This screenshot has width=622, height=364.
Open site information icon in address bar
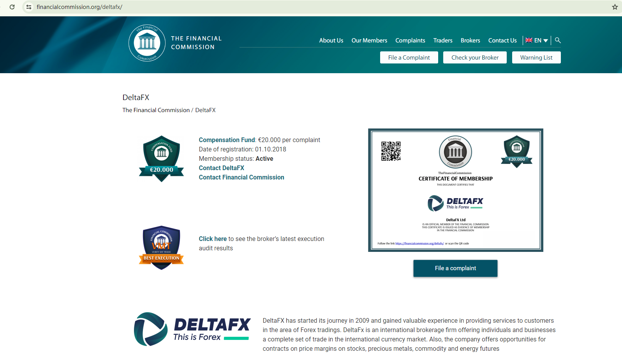tap(29, 7)
